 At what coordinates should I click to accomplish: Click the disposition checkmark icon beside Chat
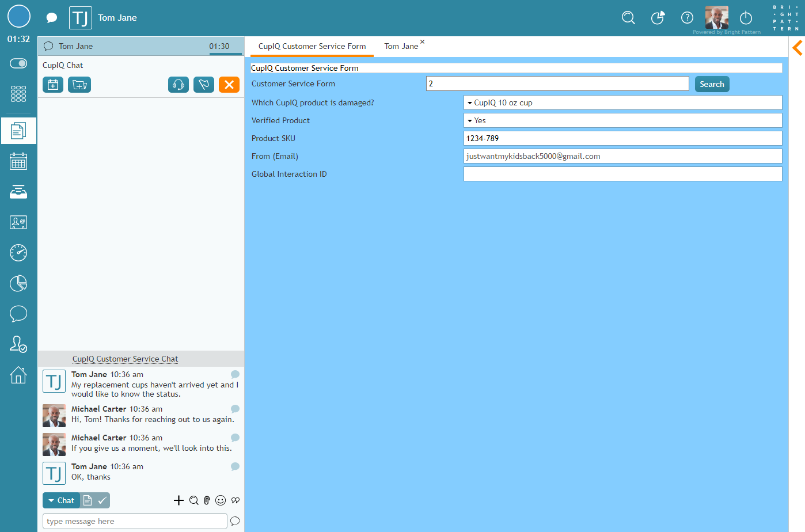click(x=102, y=500)
